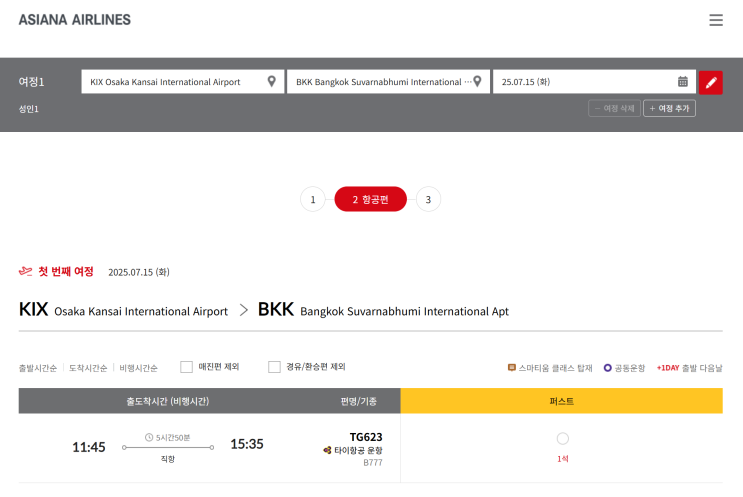Sort flights by 출발시간순

[x=38, y=368]
